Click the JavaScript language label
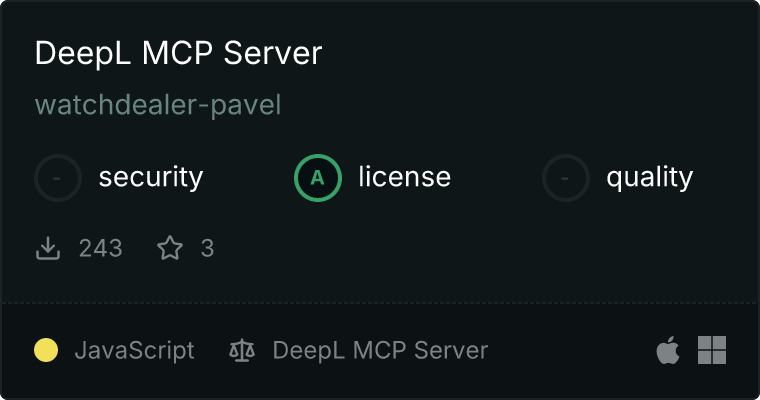Viewport: 760px width, 400px height. point(135,350)
